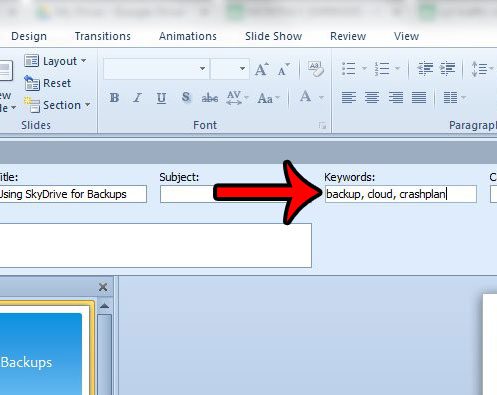
Task: Reset the slide formatting
Action: 48,83
